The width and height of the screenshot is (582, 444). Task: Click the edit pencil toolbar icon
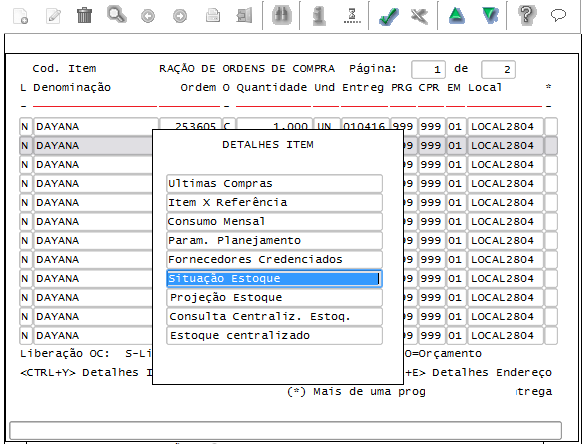tap(53, 16)
